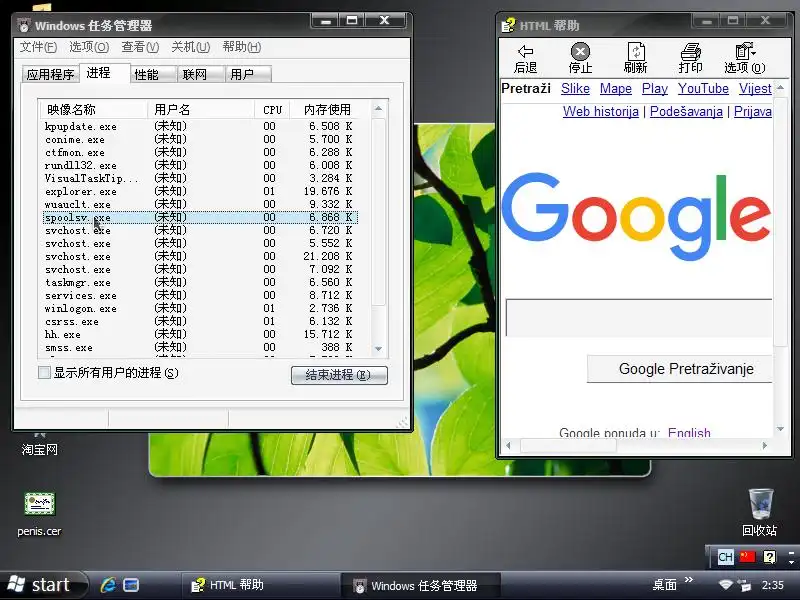Select the taskmgr.exe process row
Viewport: 800px width, 600px height.
[x=201, y=282]
